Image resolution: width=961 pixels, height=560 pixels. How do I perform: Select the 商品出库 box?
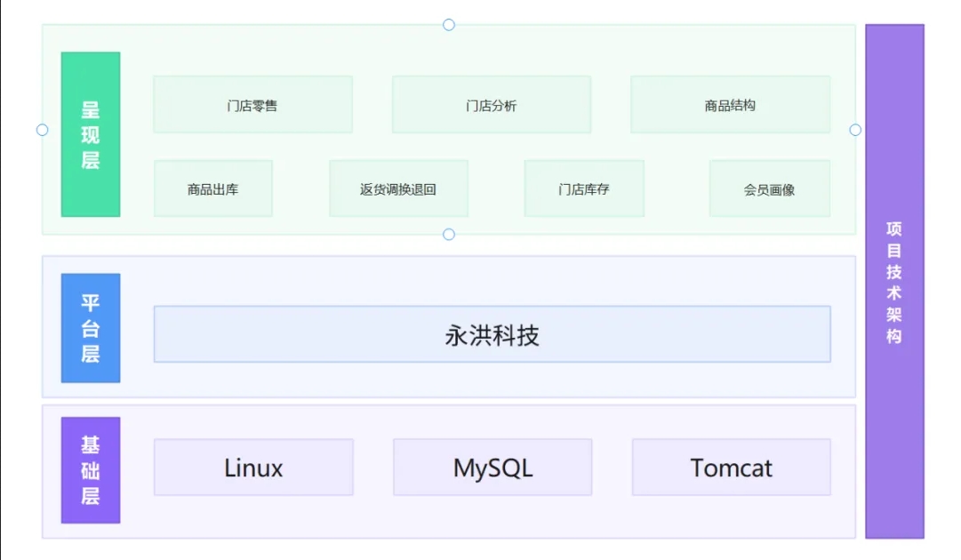pyautogui.click(x=212, y=188)
